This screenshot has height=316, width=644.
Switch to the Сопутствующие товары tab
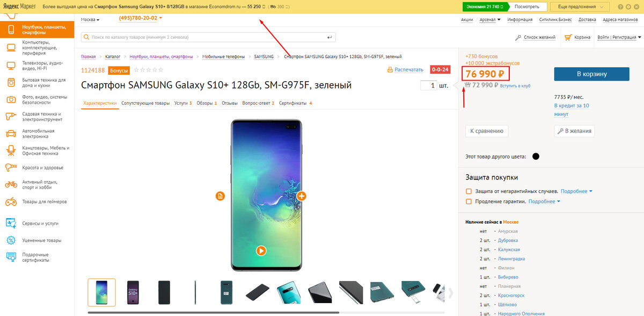point(145,103)
